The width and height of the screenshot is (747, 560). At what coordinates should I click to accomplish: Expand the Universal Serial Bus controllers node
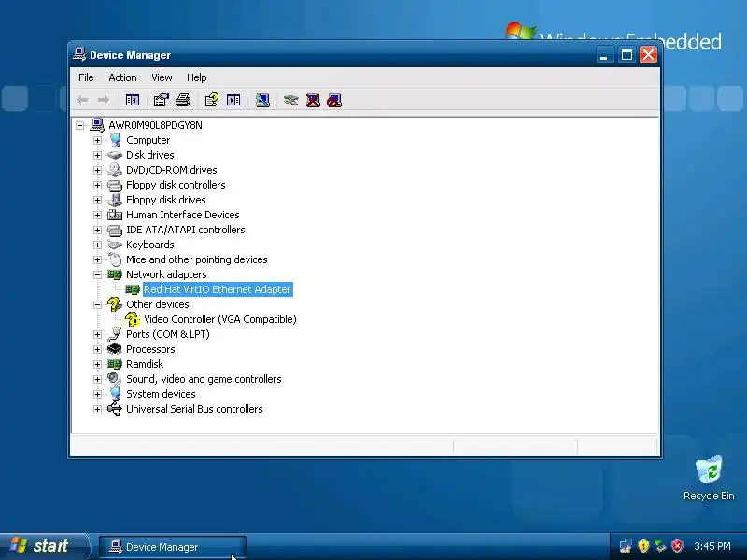pos(97,409)
